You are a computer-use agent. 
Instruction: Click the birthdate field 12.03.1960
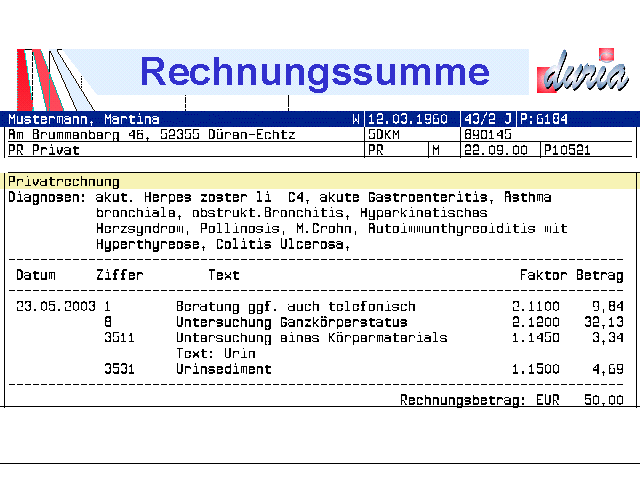(410, 119)
